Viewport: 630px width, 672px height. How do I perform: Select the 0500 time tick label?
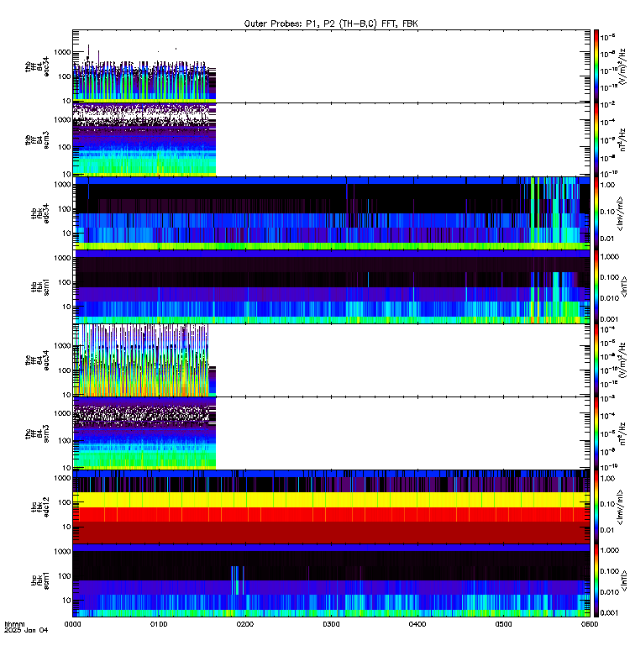pos(503,624)
